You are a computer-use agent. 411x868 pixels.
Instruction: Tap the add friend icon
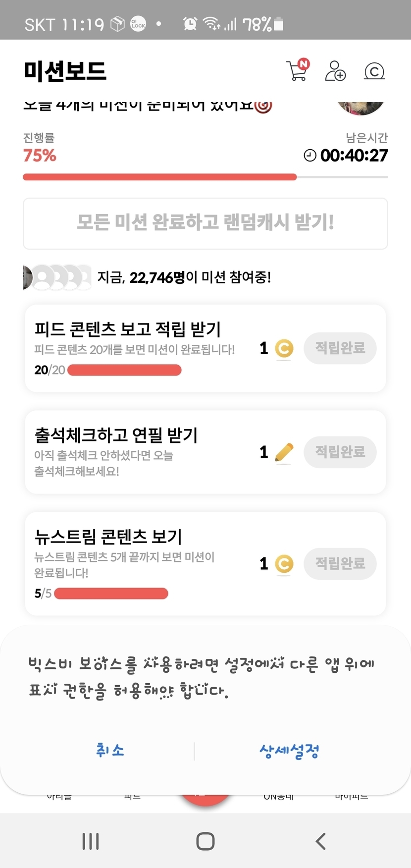[x=335, y=71]
